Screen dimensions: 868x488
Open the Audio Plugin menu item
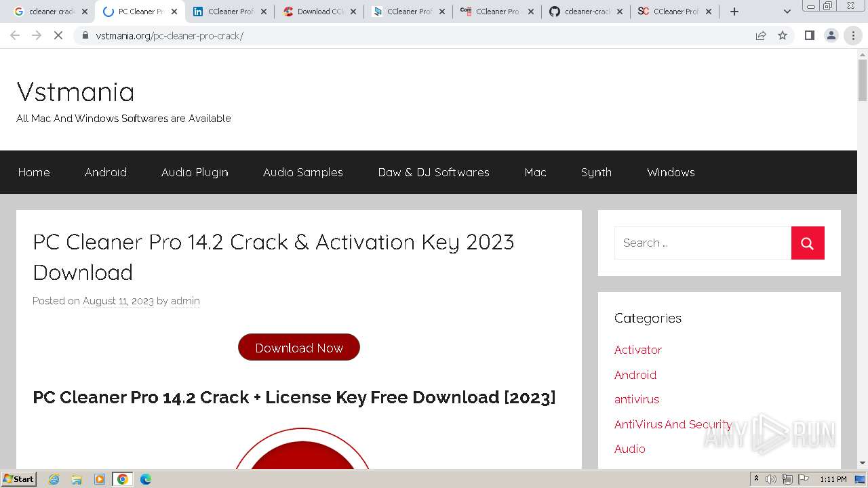pos(195,172)
